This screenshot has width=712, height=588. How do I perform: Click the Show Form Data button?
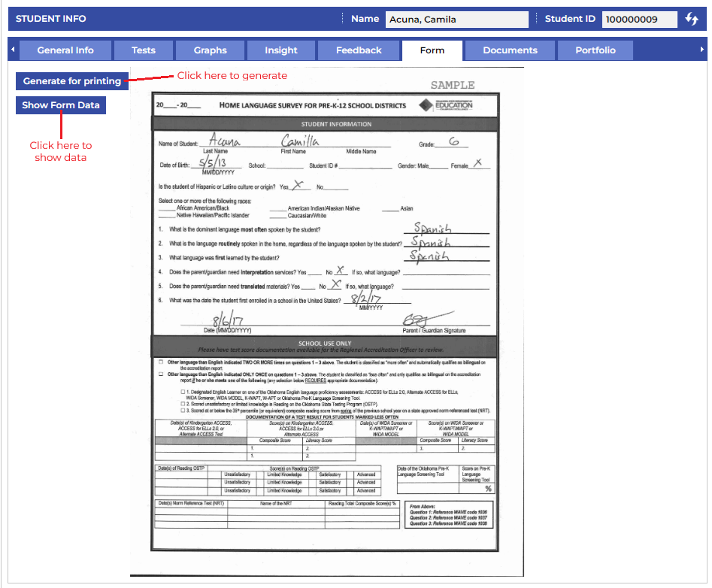click(61, 105)
